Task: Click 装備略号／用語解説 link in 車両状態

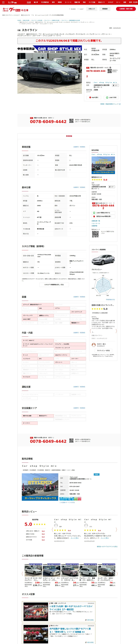Action: tap(79, 147)
